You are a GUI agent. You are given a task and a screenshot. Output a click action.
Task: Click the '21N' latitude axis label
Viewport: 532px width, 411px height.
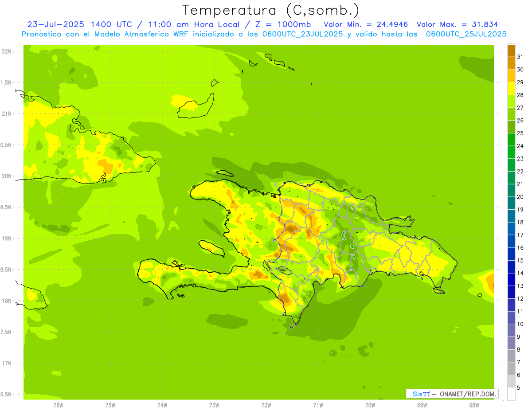(7, 114)
